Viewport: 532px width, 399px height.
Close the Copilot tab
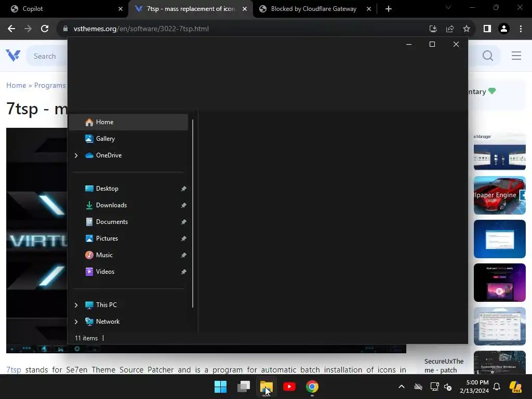pos(121,9)
